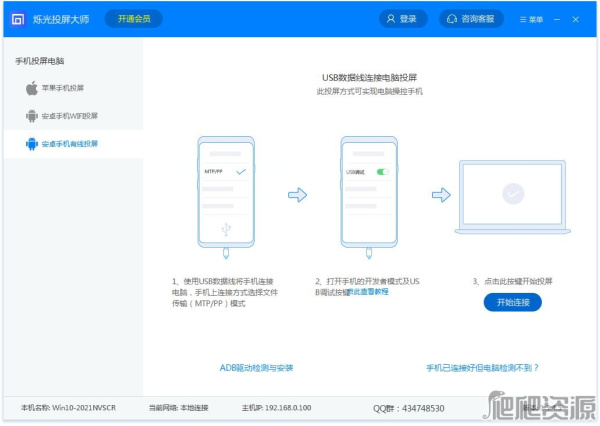600x426 pixels.
Task: Click the 当前网络: 本地连接 status text
Action: (178, 408)
